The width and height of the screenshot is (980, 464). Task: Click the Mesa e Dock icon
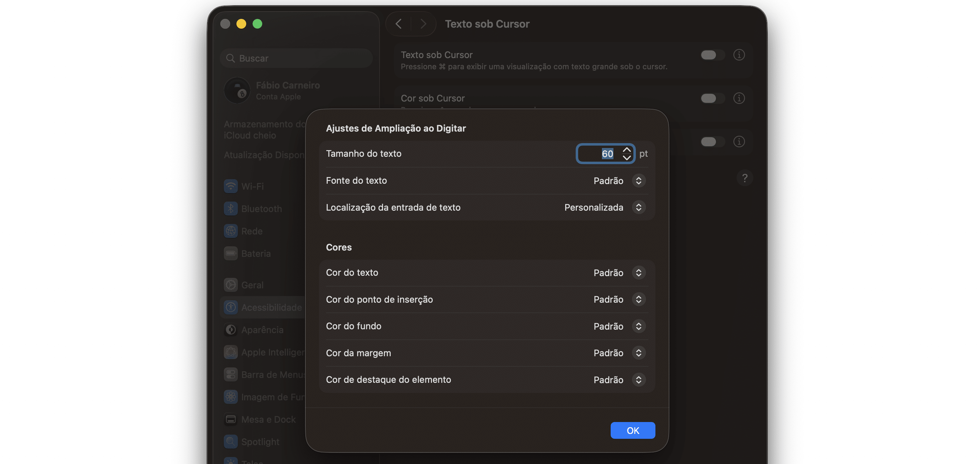230,420
